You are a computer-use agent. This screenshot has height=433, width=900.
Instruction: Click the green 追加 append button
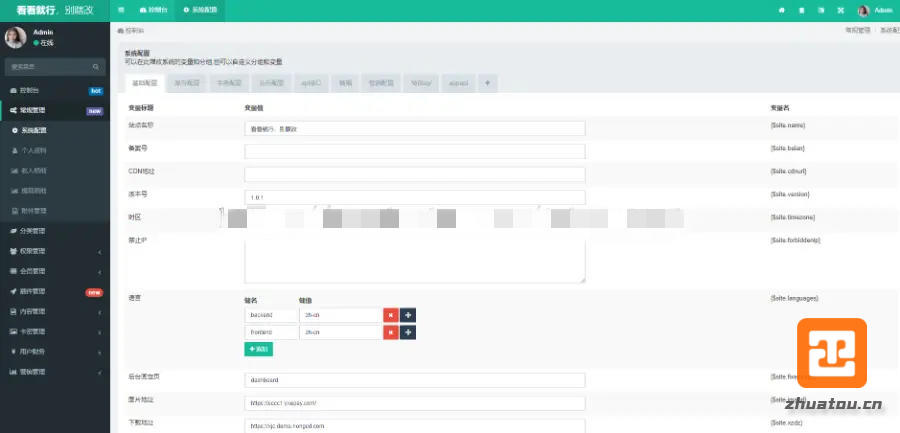click(258, 349)
